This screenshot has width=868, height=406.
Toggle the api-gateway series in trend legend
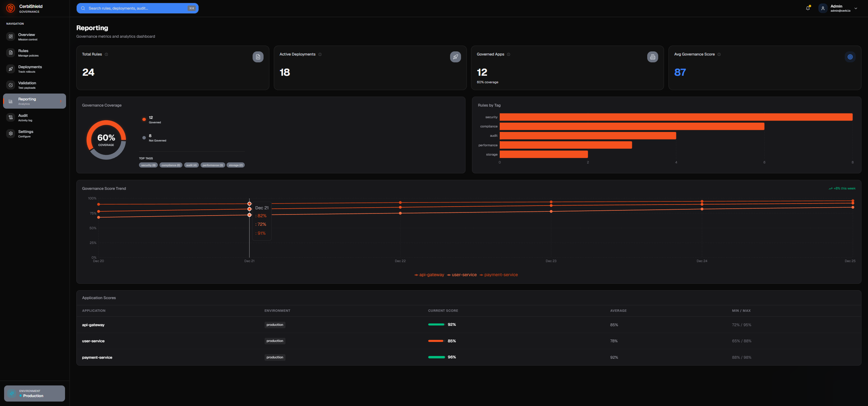[429, 274]
